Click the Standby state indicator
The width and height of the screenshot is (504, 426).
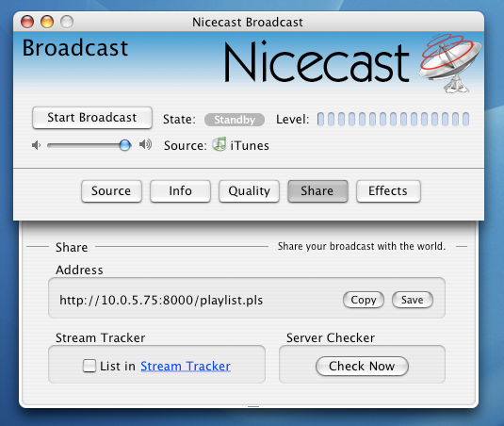pos(235,120)
